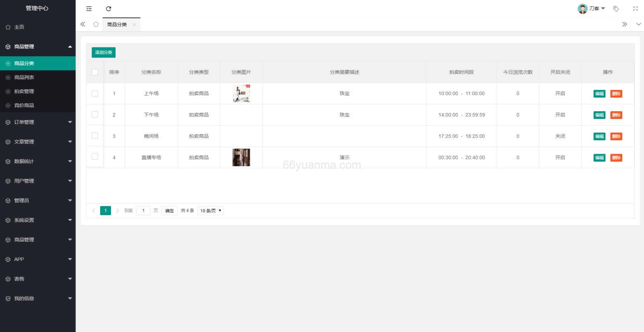Click the 主页 home icon in the sidebar
Viewport: 644px width, 332px height.
(8, 27)
